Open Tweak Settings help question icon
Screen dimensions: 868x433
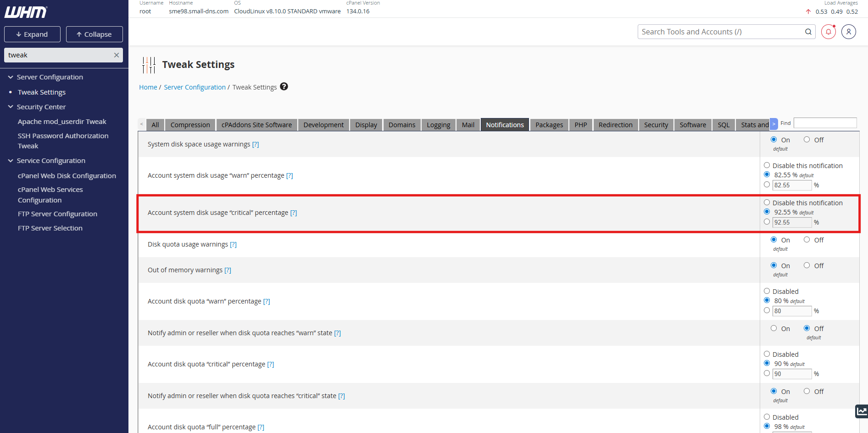tap(284, 87)
